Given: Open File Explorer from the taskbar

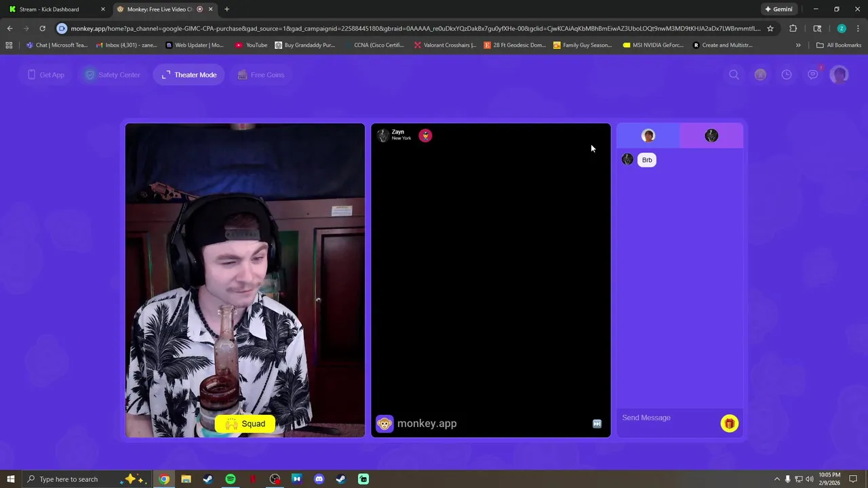Looking at the screenshot, I should [x=186, y=479].
